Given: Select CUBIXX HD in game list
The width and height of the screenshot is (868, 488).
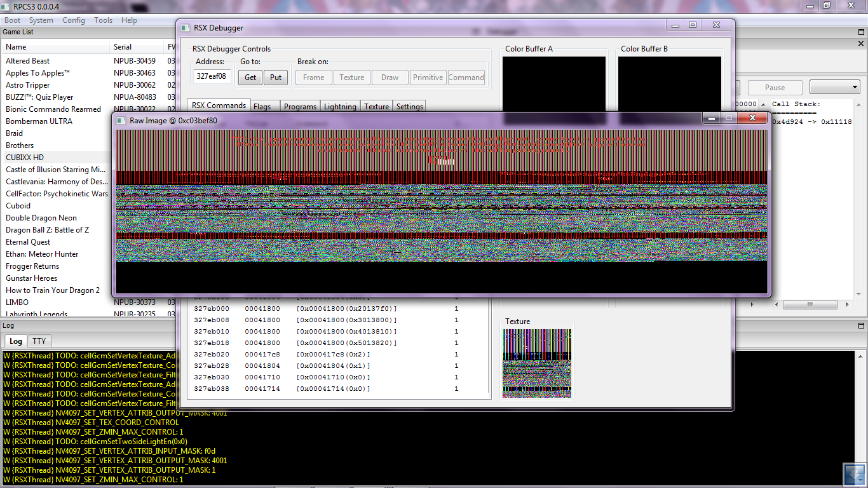Looking at the screenshot, I should (x=25, y=158).
